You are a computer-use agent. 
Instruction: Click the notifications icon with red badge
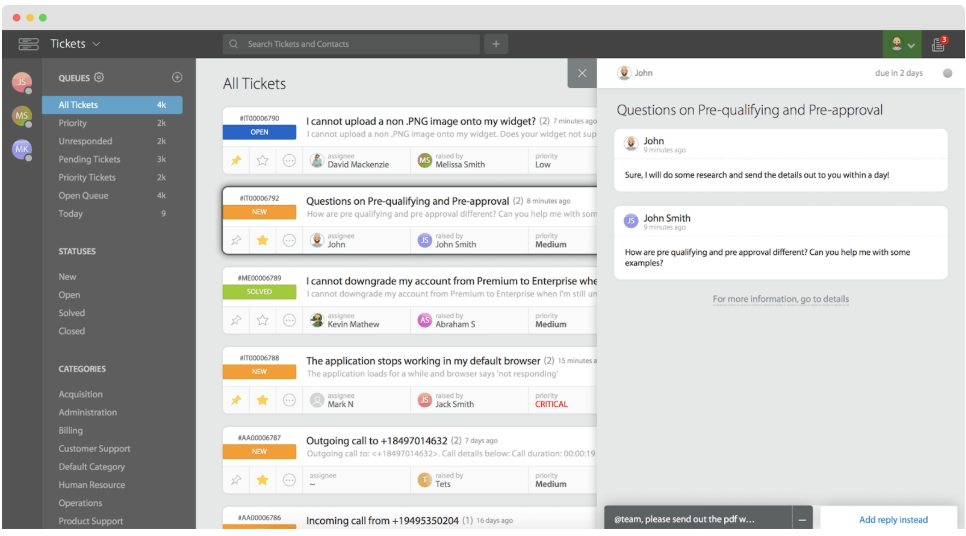click(939, 44)
